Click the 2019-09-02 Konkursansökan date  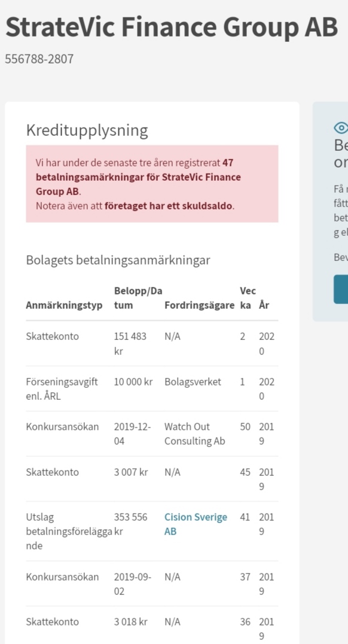click(x=133, y=584)
